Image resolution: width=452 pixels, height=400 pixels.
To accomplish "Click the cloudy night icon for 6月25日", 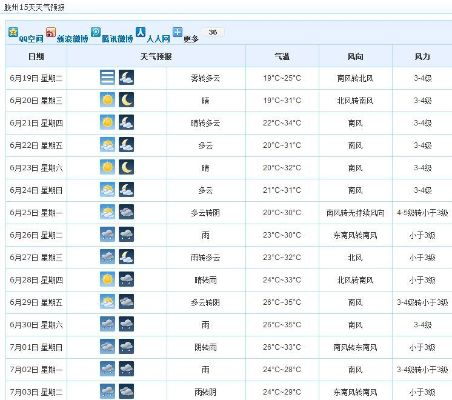I will [126, 212].
